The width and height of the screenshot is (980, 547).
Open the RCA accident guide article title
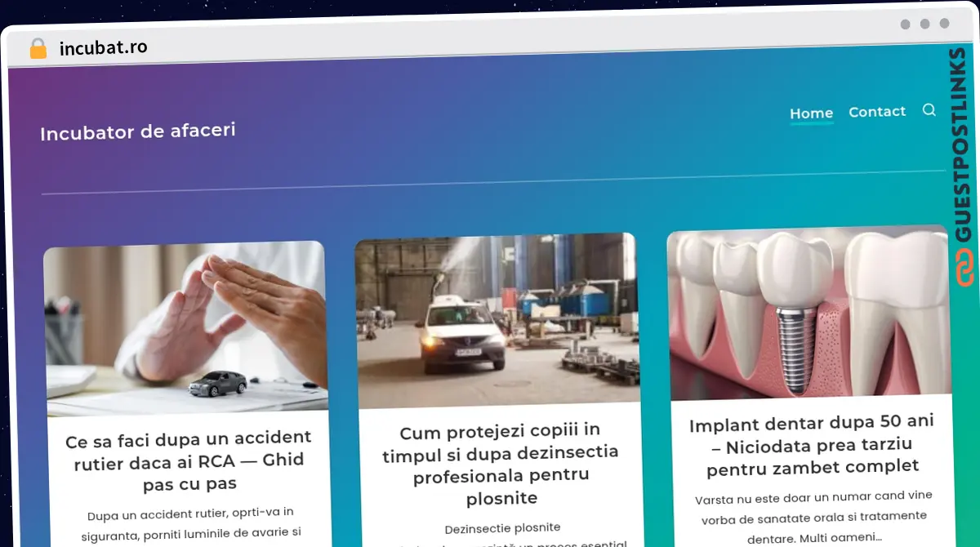click(x=189, y=461)
